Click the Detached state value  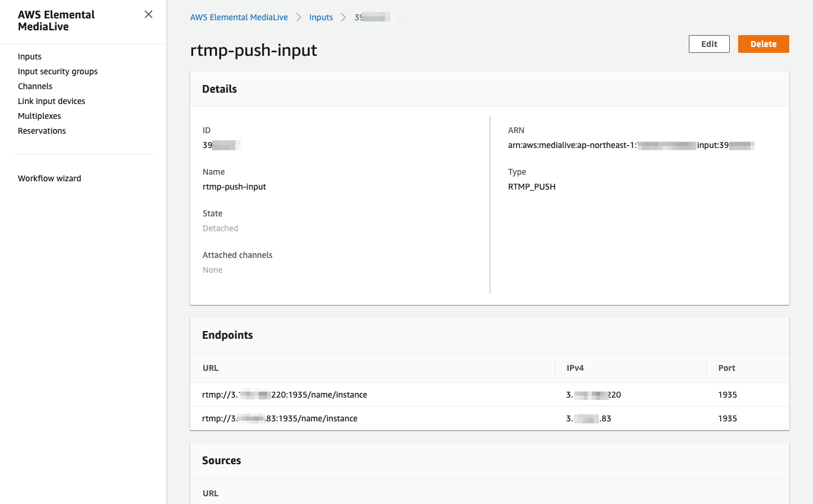[x=220, y=228]
